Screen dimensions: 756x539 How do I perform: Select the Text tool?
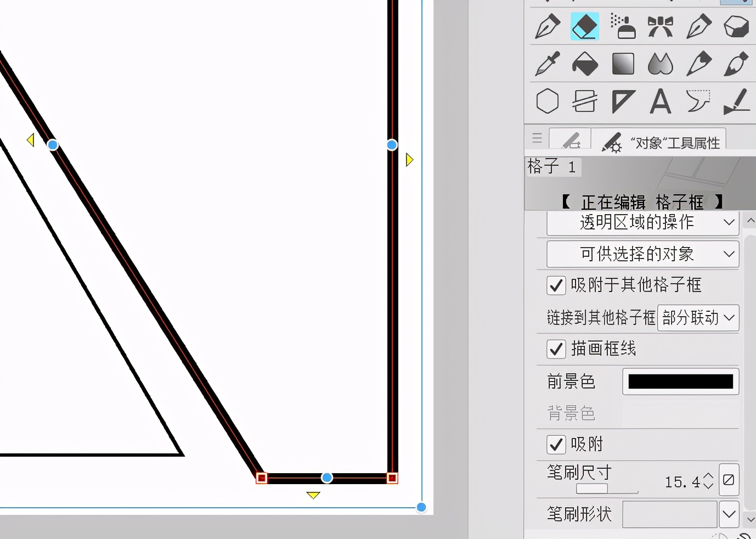pyautogui.click(x=660, y=102)
